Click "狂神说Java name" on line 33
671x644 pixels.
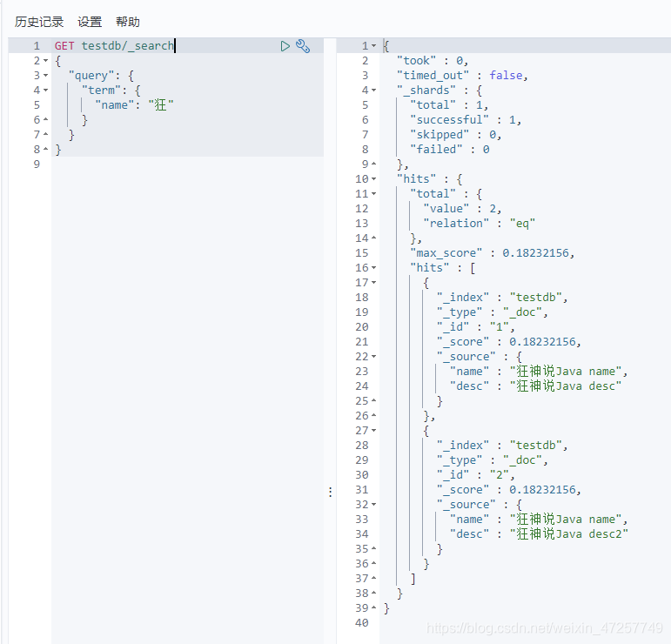pyautogui.click(x=566, y=520)
